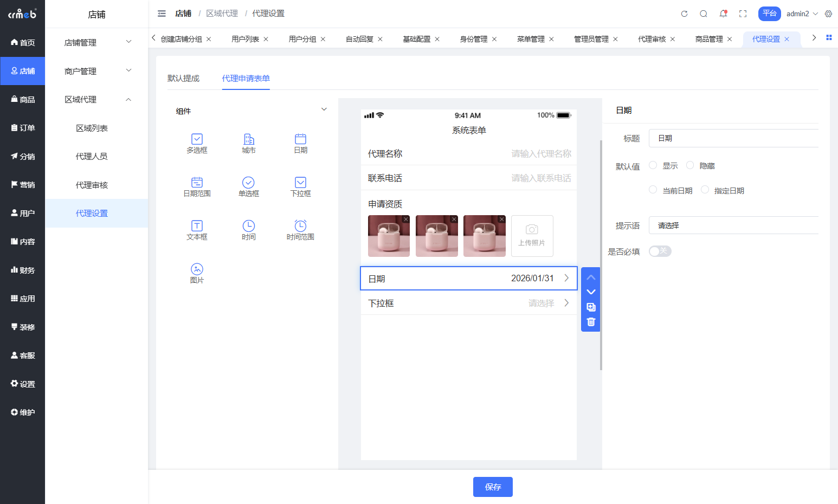Open the 代理审核 page tab
This screenshot has height=504, width=838.
(652, 39)
